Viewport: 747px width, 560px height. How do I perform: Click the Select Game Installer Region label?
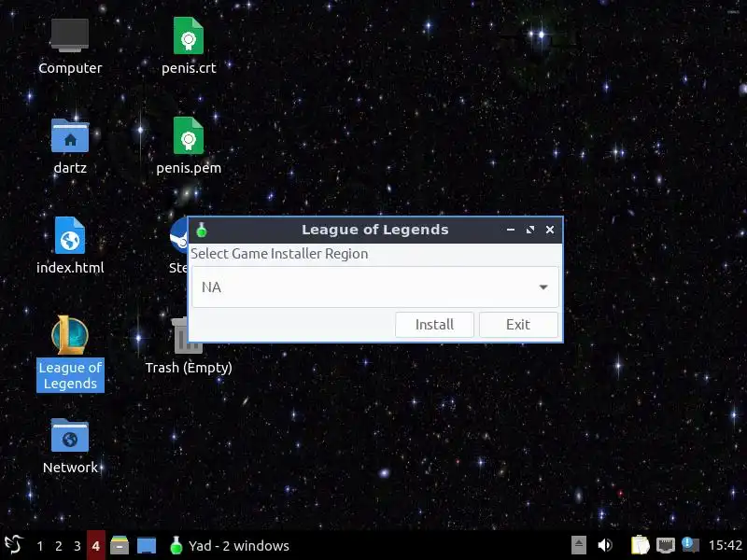[279, 254]
